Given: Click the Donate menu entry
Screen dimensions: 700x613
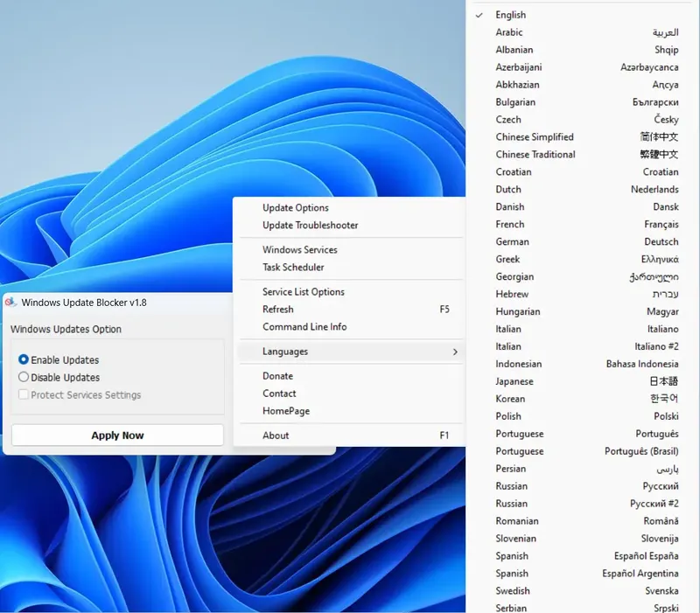Looking at the screenshot, I should click(x=351, y=376).
